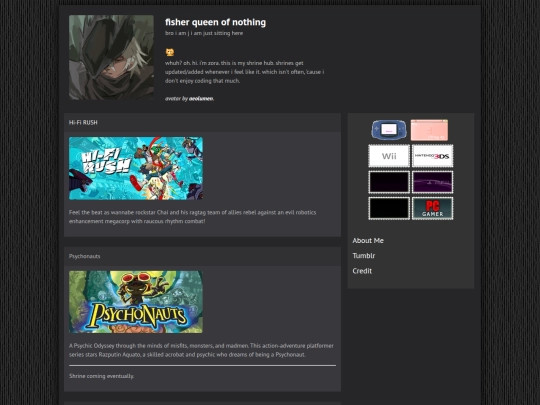This screenshot has width=540, height=405.
Task: Open the Hi-Fi RUSH banner image
Action: (x=136, y=168)
